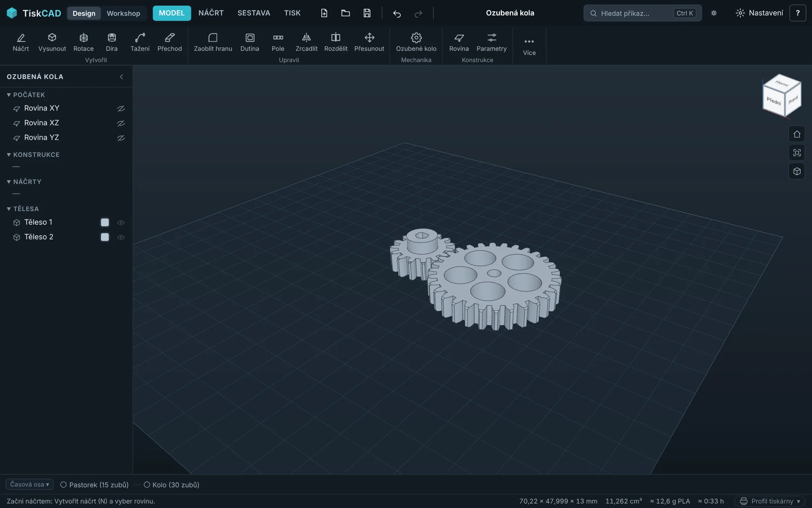Switch to the NÁČRT tab
Image resolution: width=812 pixels, height=508 pixels.
(211, 13)
